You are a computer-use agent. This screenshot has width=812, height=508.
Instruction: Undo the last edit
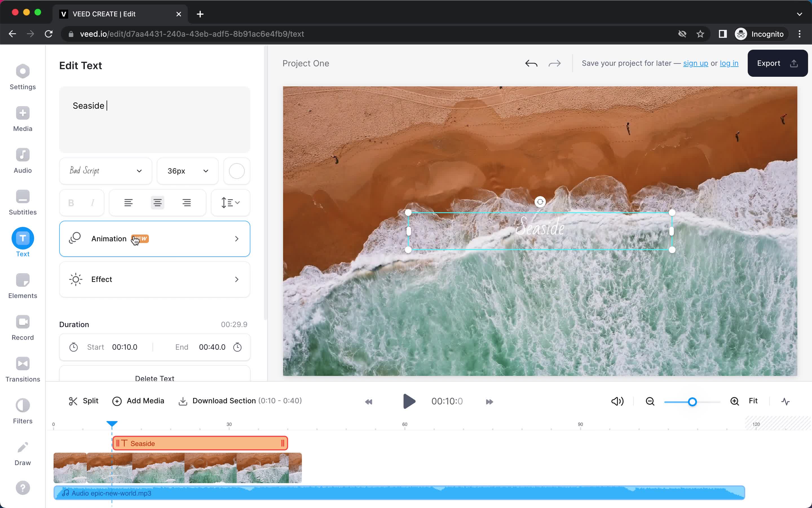pyautogui.click(x=531, y=63)
